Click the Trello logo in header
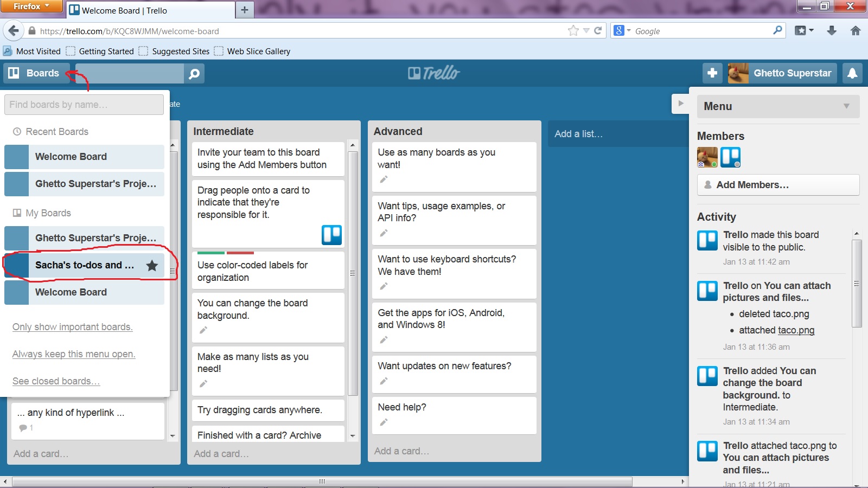The image size is (868, 488). click(434, 73)
